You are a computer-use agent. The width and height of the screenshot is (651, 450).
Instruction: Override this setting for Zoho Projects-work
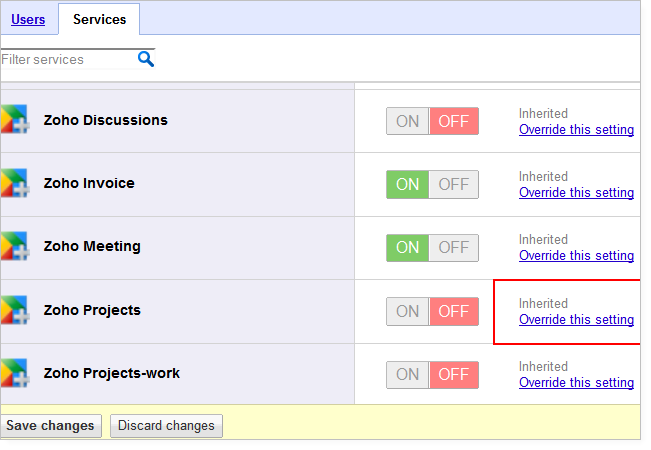pyautogui.click(x=576, y=383)
